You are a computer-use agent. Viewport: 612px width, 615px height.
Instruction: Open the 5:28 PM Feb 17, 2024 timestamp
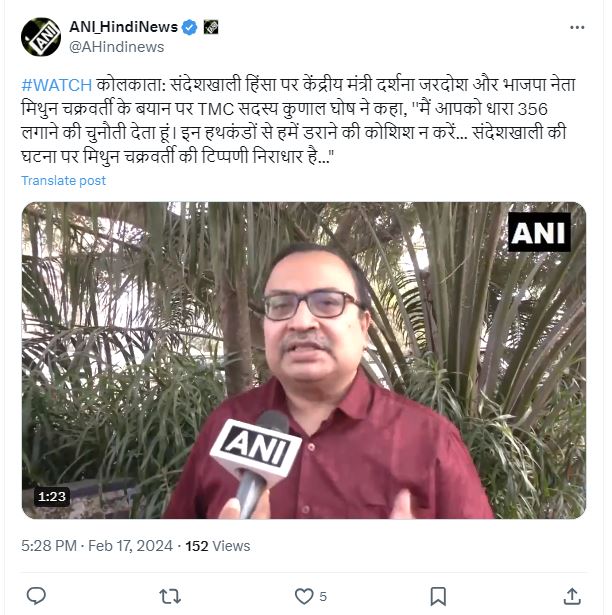click(97, 546)
